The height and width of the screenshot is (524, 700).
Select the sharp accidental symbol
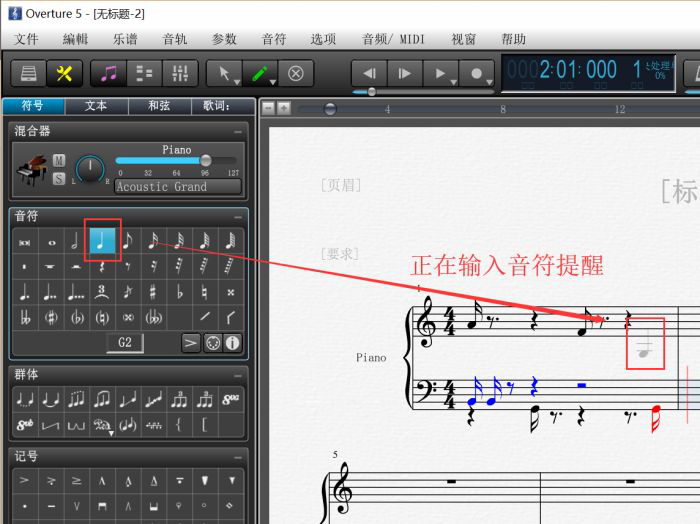153,293
